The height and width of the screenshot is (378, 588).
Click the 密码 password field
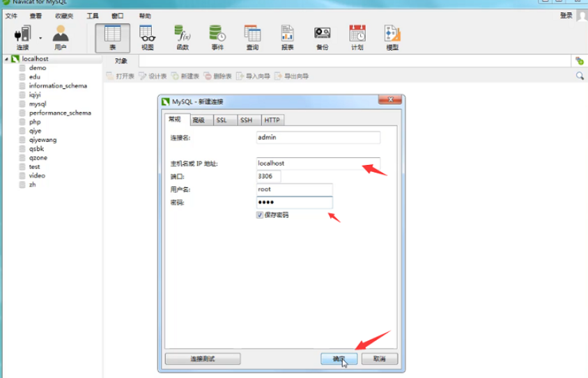(295, 203)
